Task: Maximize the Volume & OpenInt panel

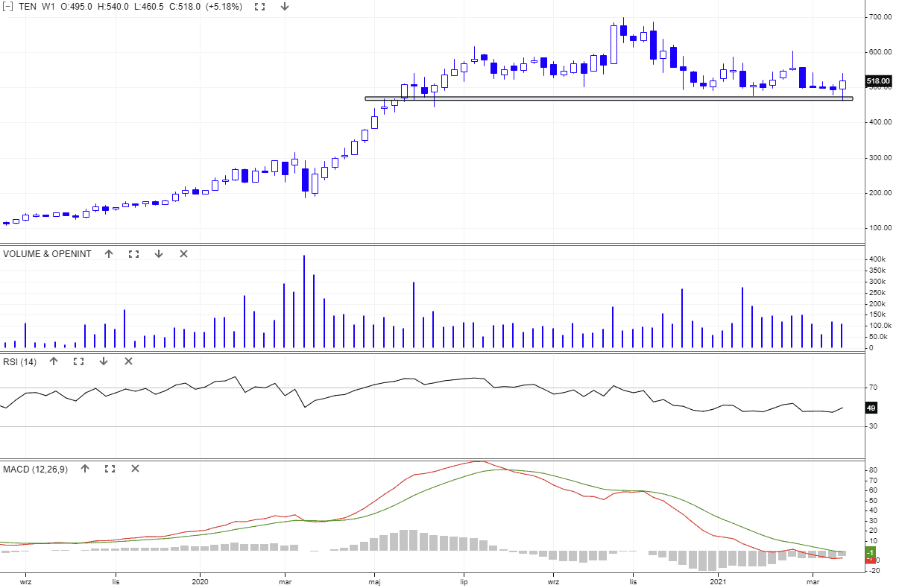Action: 133,254
